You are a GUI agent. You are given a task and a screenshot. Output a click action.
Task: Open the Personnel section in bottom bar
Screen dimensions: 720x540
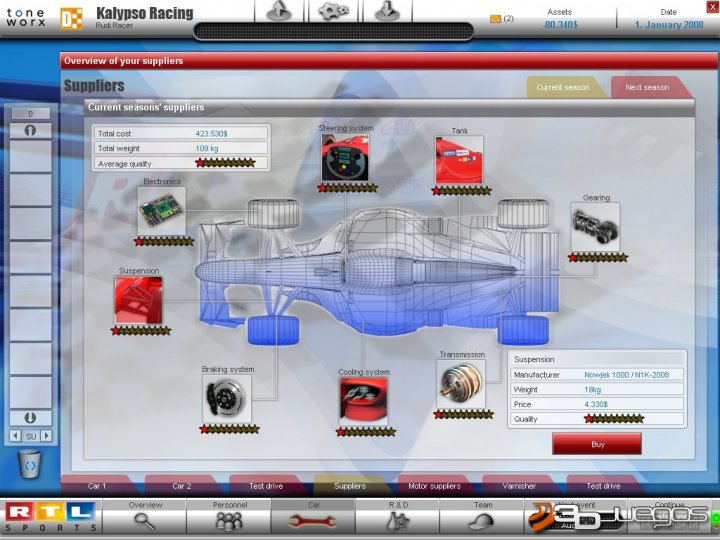[228, 514]
